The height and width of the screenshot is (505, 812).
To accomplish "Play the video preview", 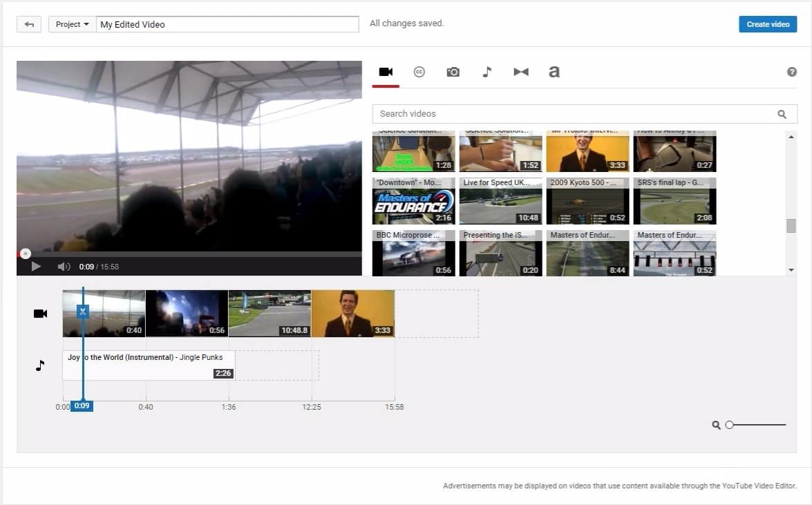I will click(36, 267).
